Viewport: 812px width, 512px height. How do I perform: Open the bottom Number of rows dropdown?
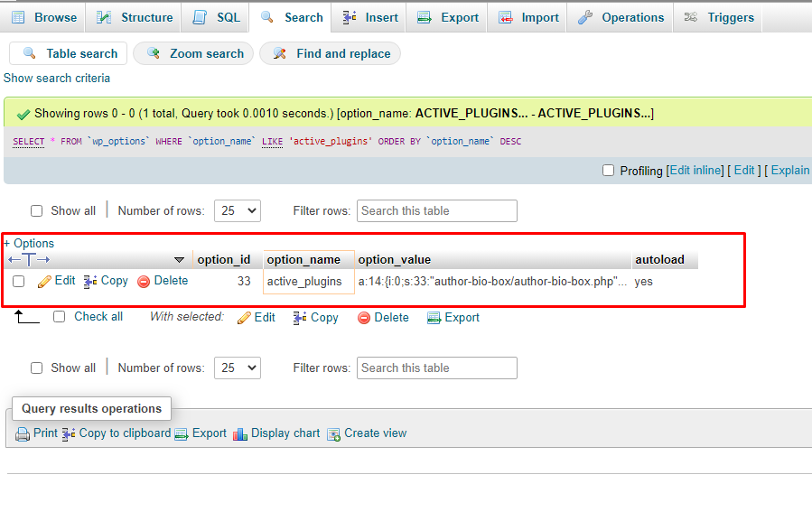pyautogui.click(x=237, y=368)
